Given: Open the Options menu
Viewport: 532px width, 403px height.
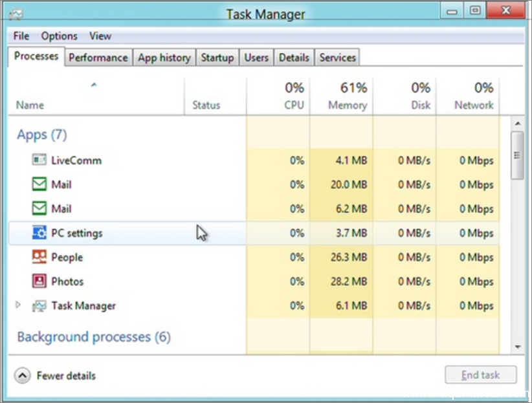Looking at the screenshot, I should coord(59,36).
